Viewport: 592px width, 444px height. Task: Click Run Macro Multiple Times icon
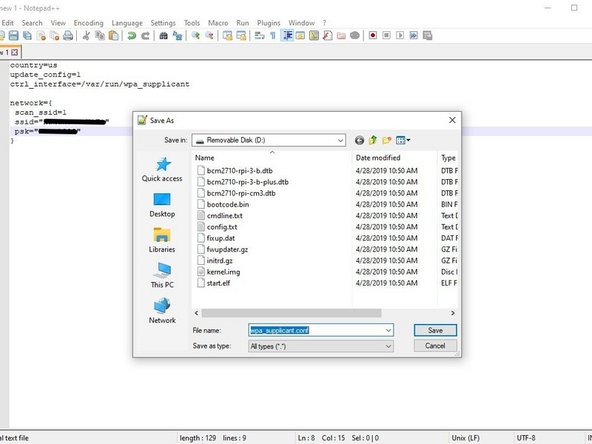click(414, 35)
